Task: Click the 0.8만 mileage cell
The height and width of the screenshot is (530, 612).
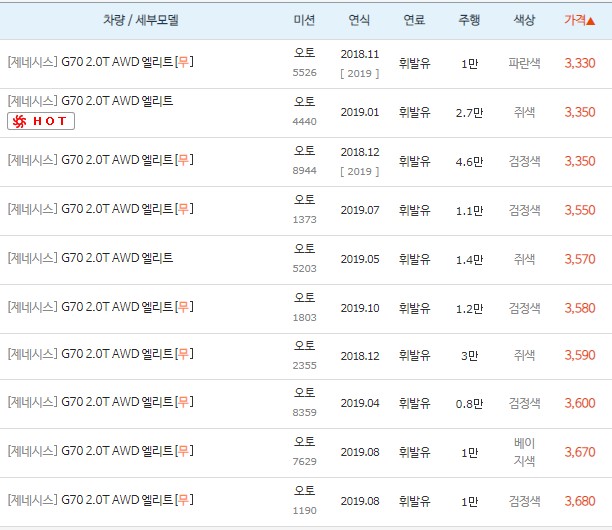Action: coord(469,404)
